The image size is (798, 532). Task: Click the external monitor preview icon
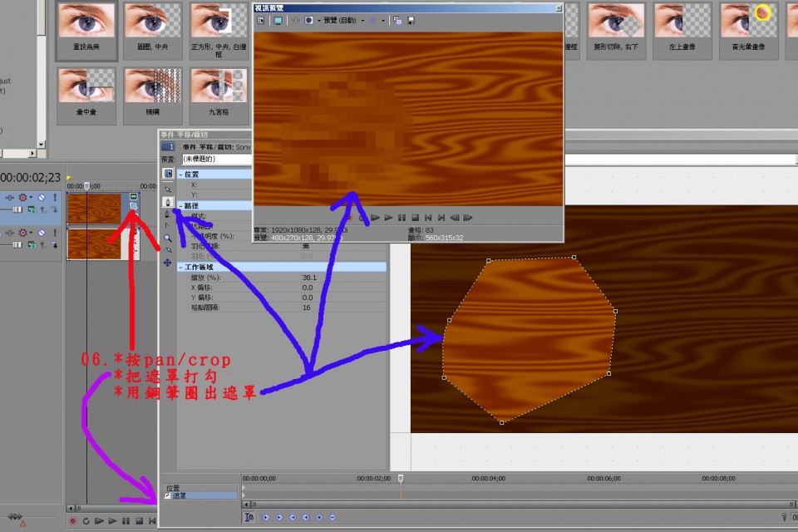278,20
